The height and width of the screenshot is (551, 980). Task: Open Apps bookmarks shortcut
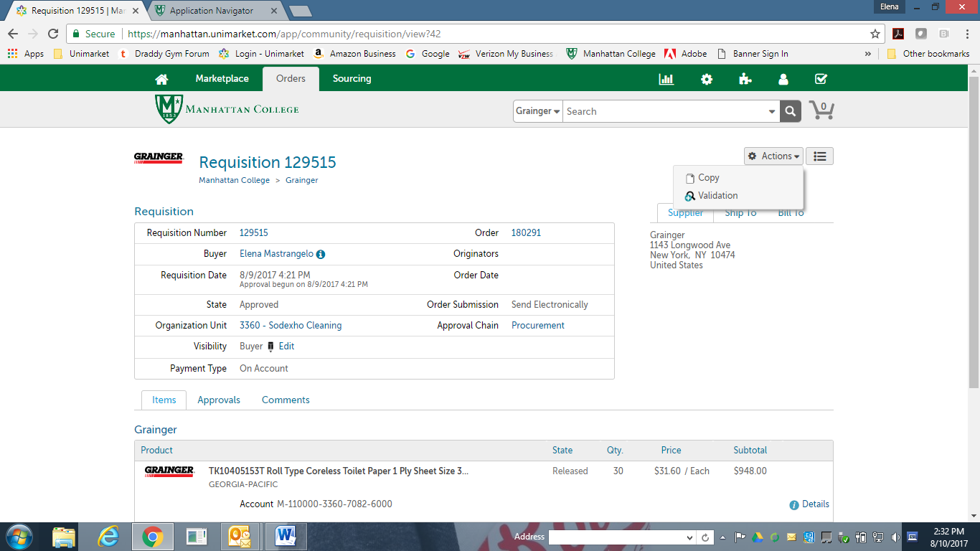(26, 54)
